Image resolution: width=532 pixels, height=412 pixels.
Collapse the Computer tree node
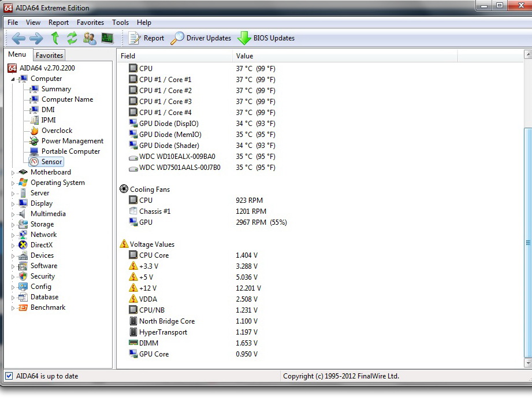coord(13,79)
